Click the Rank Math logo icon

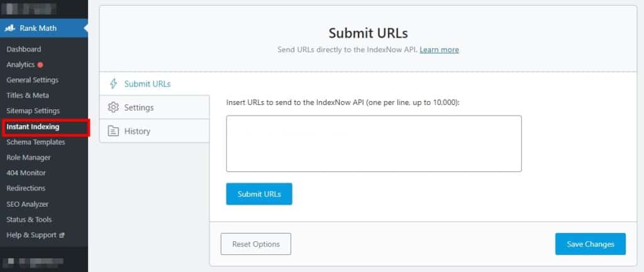pyautogui.click(x=10, y=29)
